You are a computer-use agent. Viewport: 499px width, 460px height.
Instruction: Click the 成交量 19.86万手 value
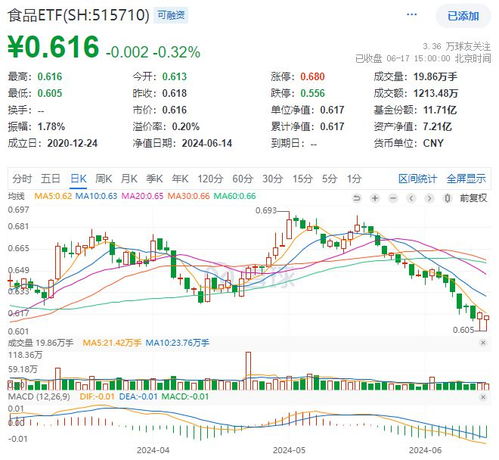click(435, 77)
